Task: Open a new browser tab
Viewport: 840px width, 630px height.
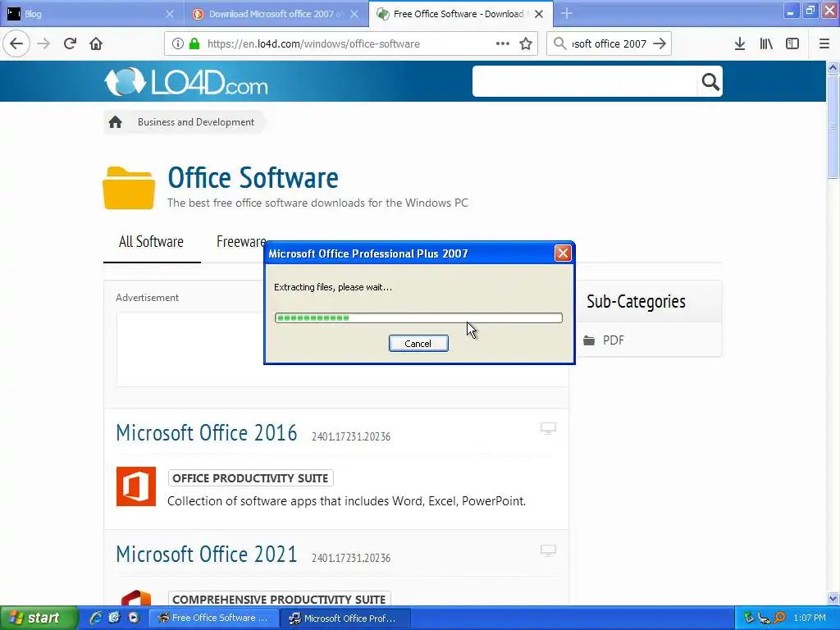Action: click(566, 14)
